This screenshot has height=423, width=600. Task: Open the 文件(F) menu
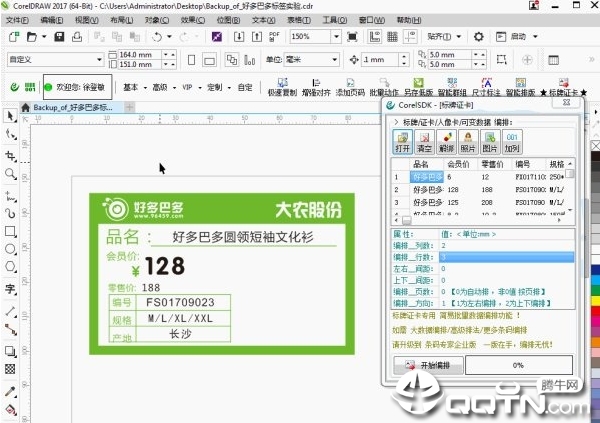click(x=17, y=20)
